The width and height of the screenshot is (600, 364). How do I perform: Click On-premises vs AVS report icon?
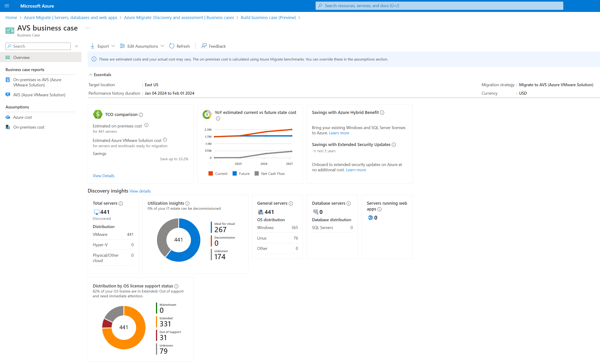point(8,79)
